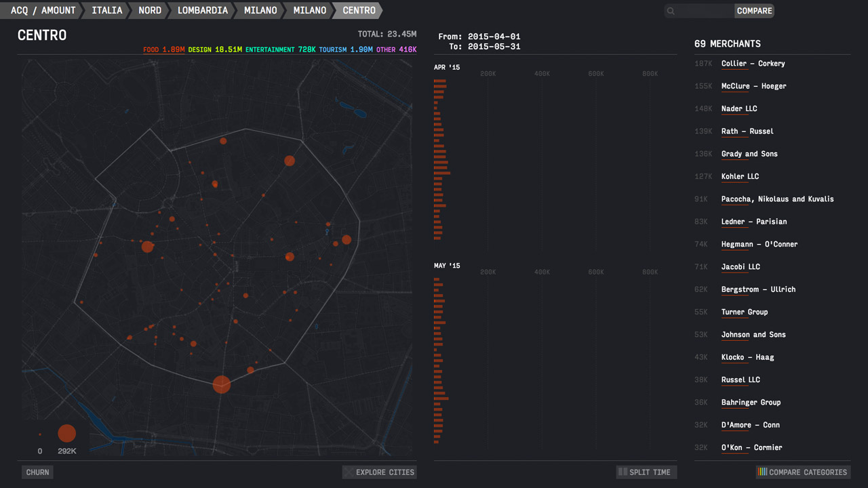Navigate to the ITALIA breadcrumb

point(107,10)
